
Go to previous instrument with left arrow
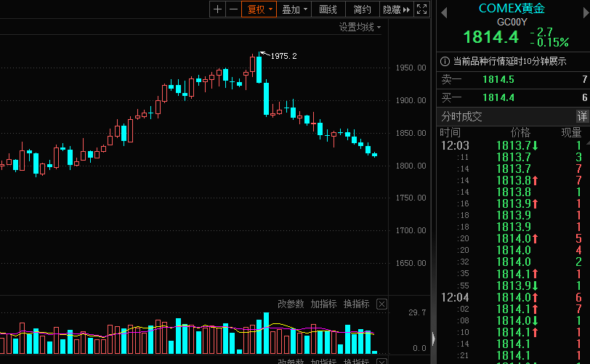[445, 9]
